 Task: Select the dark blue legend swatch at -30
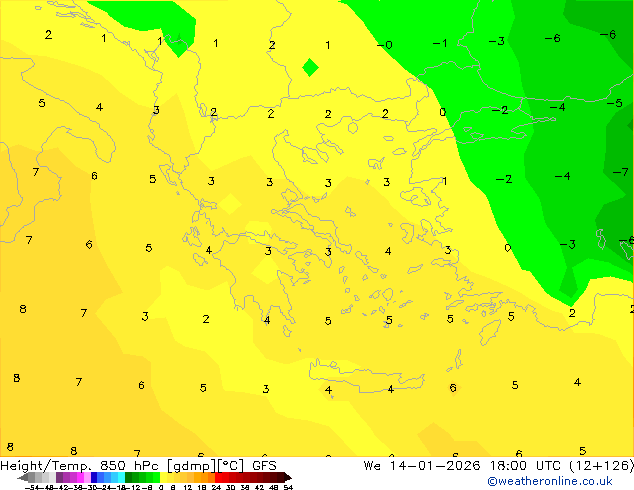[x=94, y=477]
